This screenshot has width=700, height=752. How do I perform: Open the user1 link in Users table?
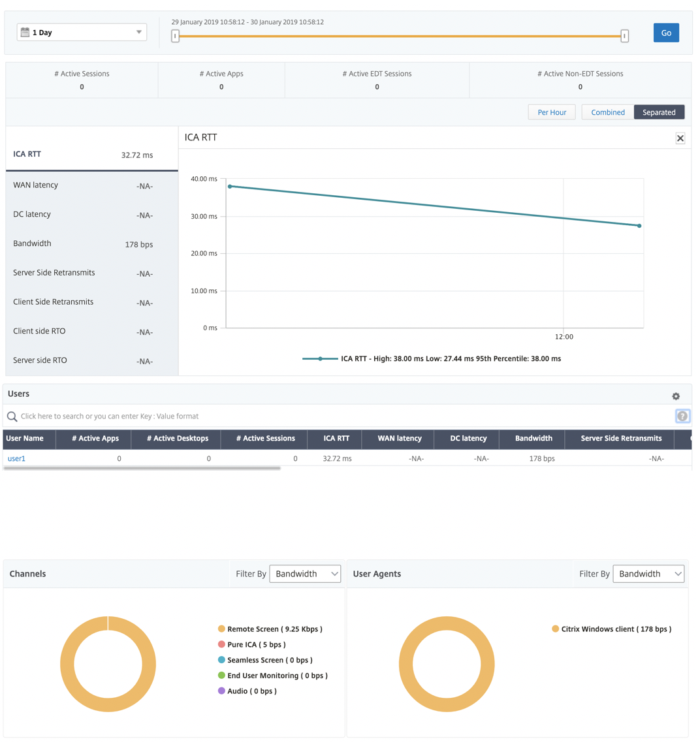tap(16, 458)
